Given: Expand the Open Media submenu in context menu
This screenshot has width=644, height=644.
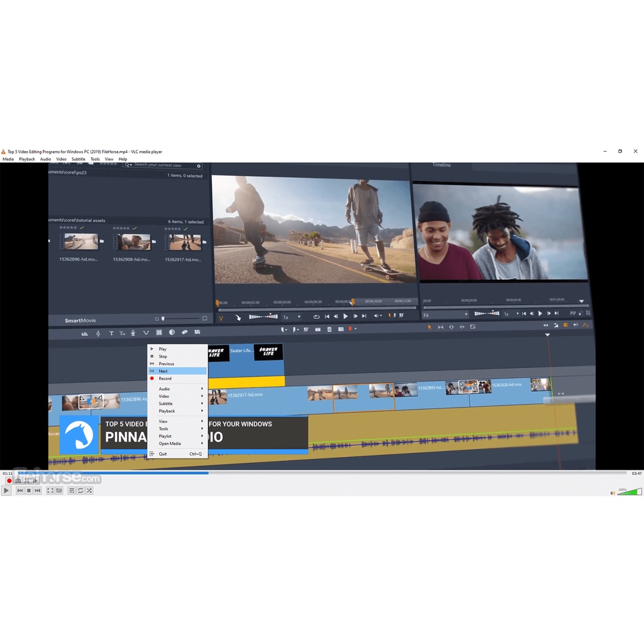Looking at the screenshot, I should click(x=177, y=443).
